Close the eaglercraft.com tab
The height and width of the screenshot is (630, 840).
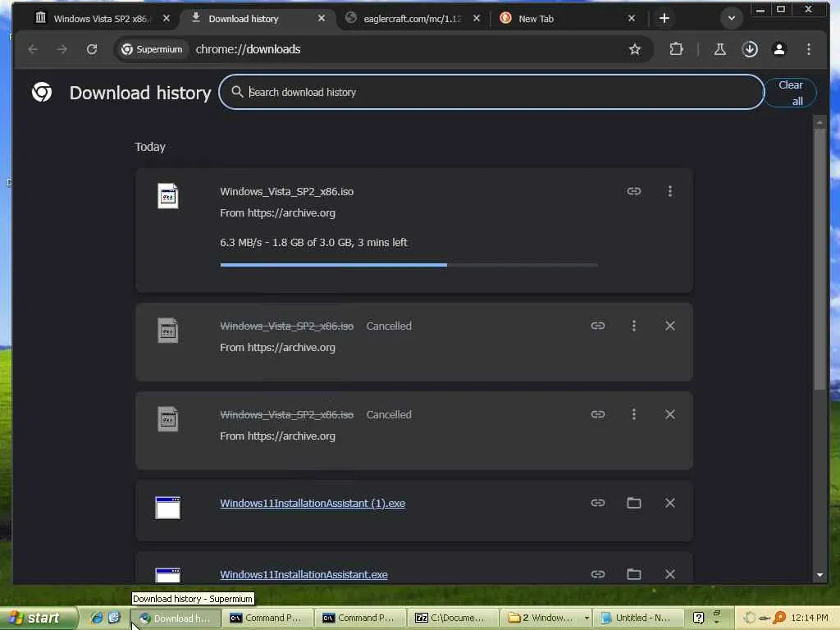[x=477, y=18]
